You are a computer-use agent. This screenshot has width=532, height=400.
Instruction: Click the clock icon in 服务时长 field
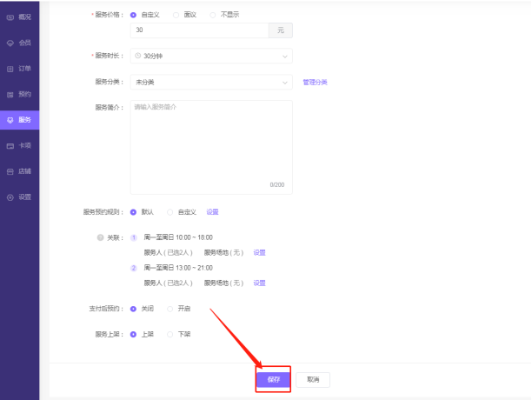(x=137, y=56)
